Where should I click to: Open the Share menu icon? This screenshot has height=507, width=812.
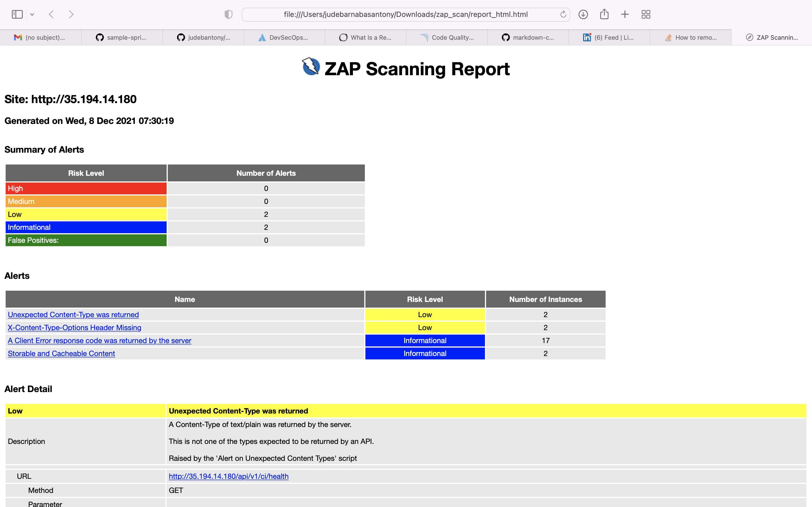coord(604,14)
